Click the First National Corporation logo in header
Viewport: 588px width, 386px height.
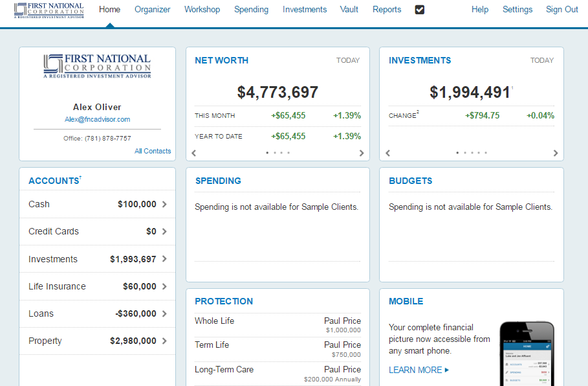pos(49,10)
